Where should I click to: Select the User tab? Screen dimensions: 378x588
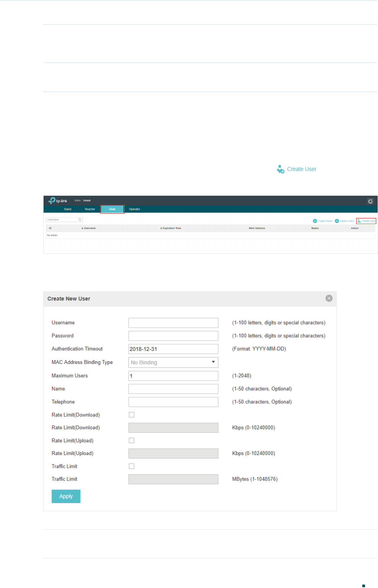(112, 209)
